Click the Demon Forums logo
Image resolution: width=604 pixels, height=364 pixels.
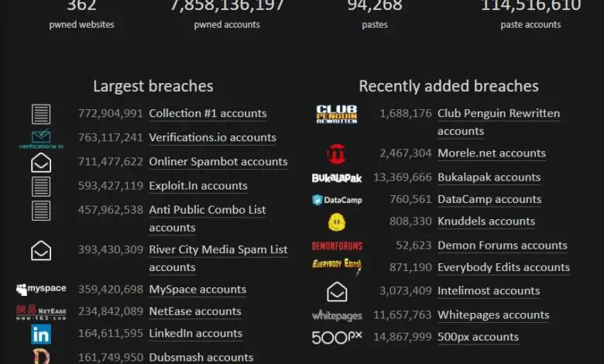tap(337, 246)
